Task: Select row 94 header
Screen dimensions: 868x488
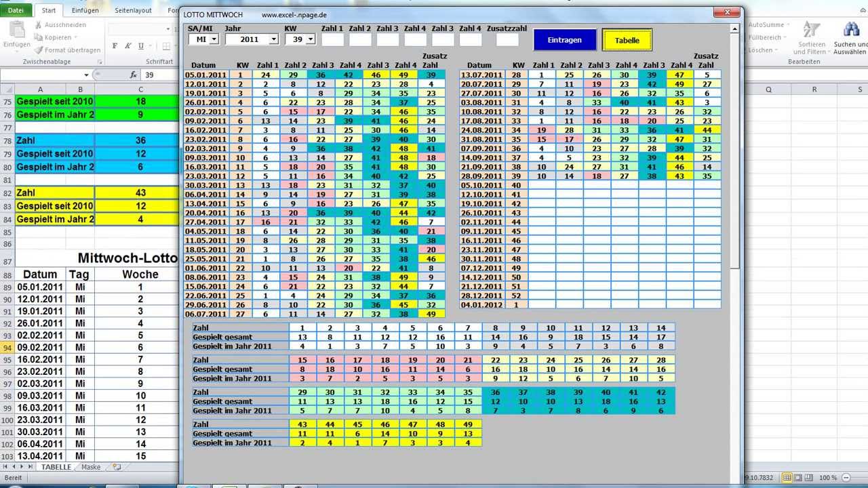Action: [x=7, y=347]
